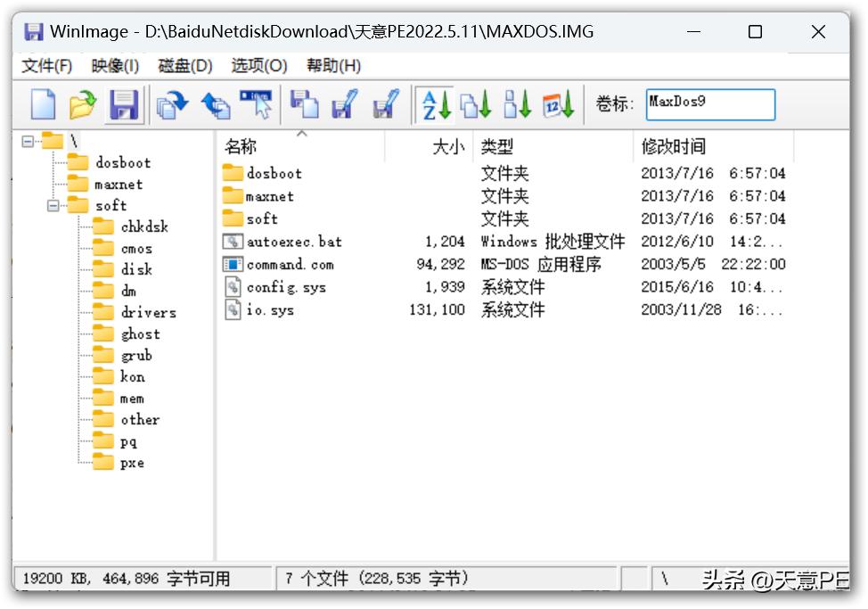Screen dimensions: 868x609
Task: Click the grub folder icon in tree
Action: [x=103, y=355]
